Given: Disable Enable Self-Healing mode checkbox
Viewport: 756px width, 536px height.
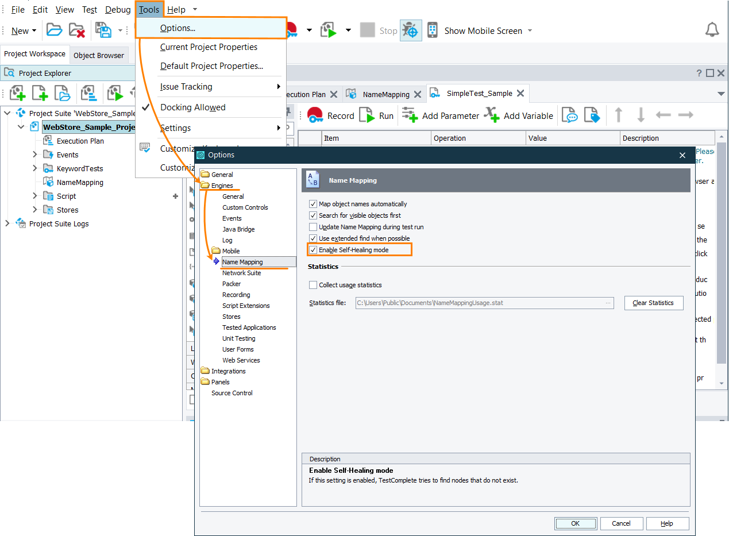Looking at the screenshot, I should tap(313, 250).
